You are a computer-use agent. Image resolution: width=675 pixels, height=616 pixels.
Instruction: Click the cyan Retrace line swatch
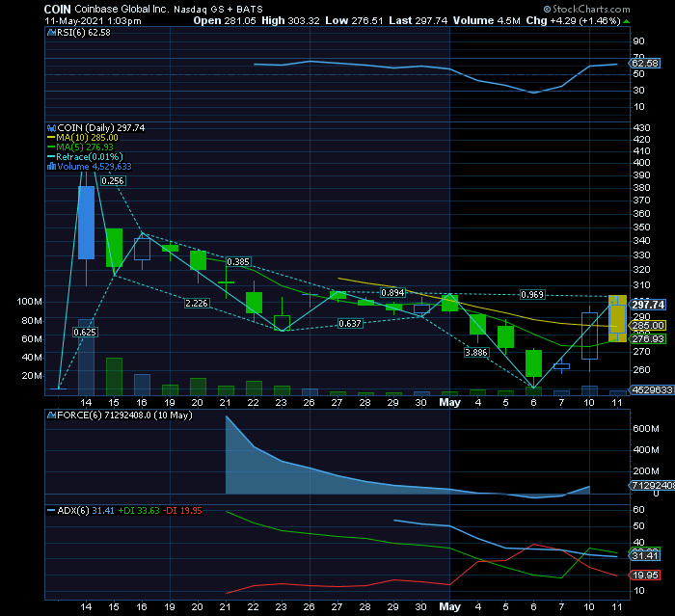pos(51,157)
